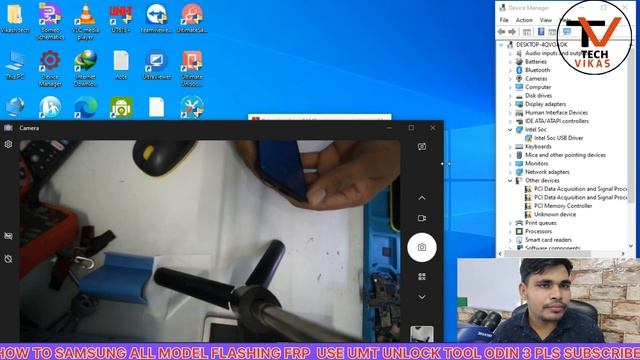
Task: Collapse DESKTOP-4QVO root node
Action: pyautogui.click(x=502, y=44)
